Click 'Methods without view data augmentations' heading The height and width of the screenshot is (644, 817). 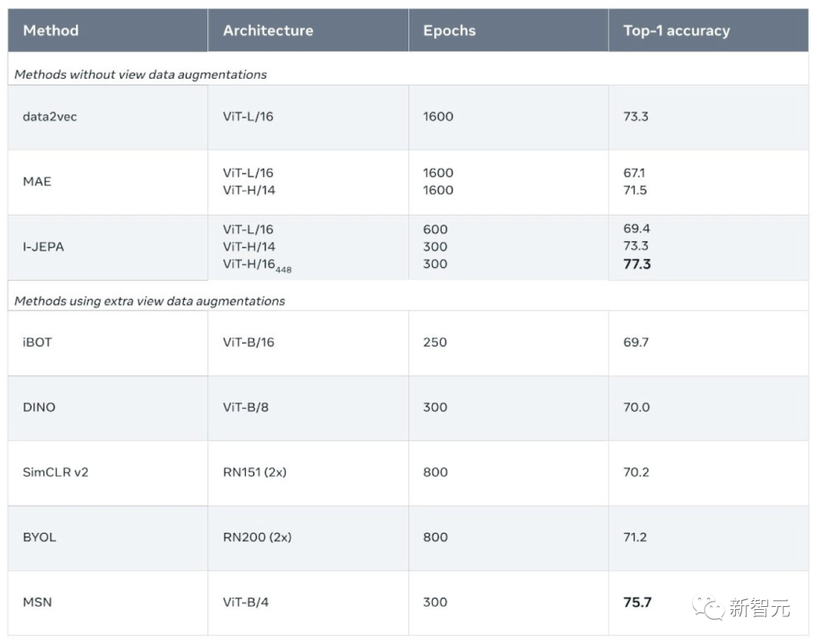[141, 74]
